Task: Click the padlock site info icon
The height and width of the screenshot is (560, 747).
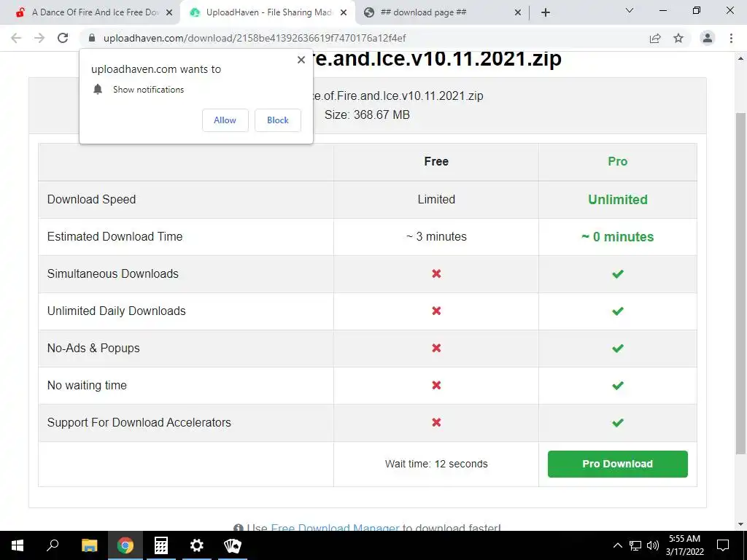Action: pyautogui.click(x=92, y=38)
